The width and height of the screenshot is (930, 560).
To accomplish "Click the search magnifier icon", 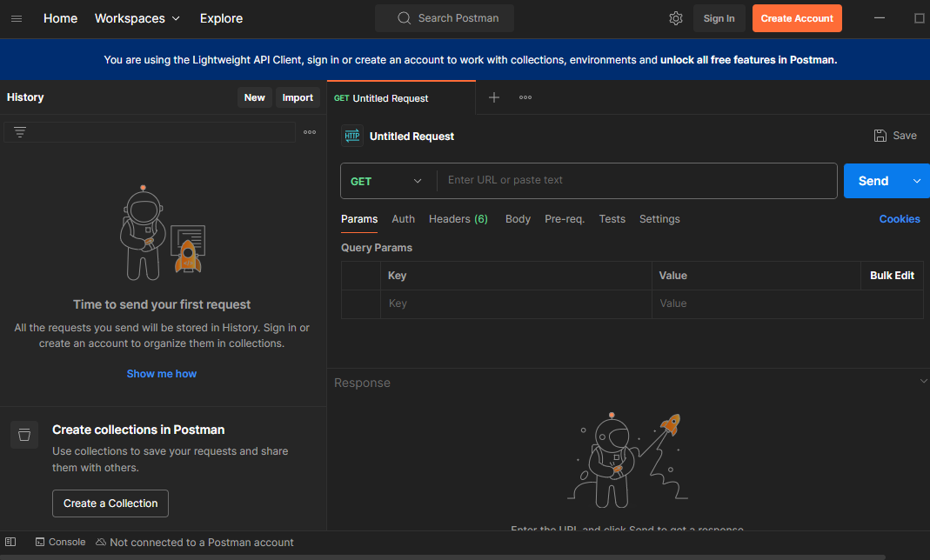I will point(404,18).
